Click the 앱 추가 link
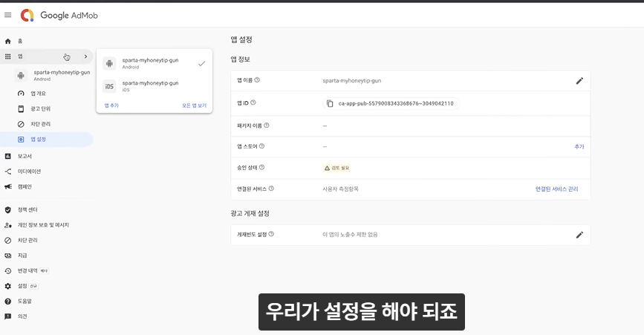Screen dimensions: 644x335 pos(111,105)
